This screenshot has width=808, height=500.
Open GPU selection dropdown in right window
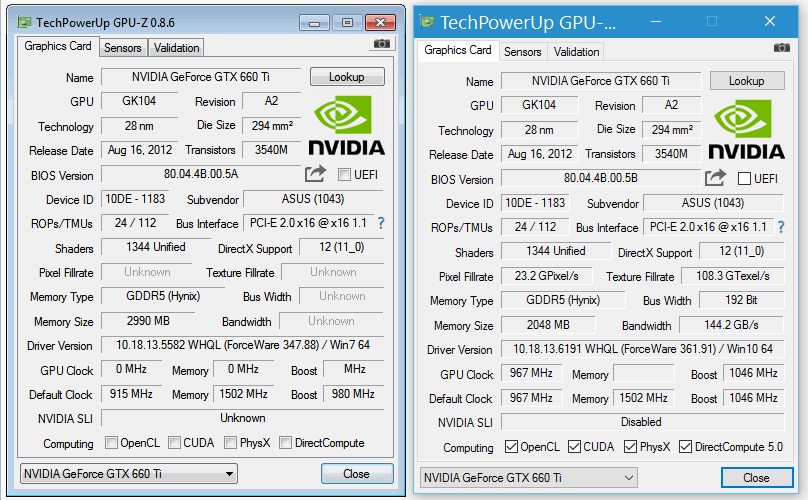click(x=529, y=478)
